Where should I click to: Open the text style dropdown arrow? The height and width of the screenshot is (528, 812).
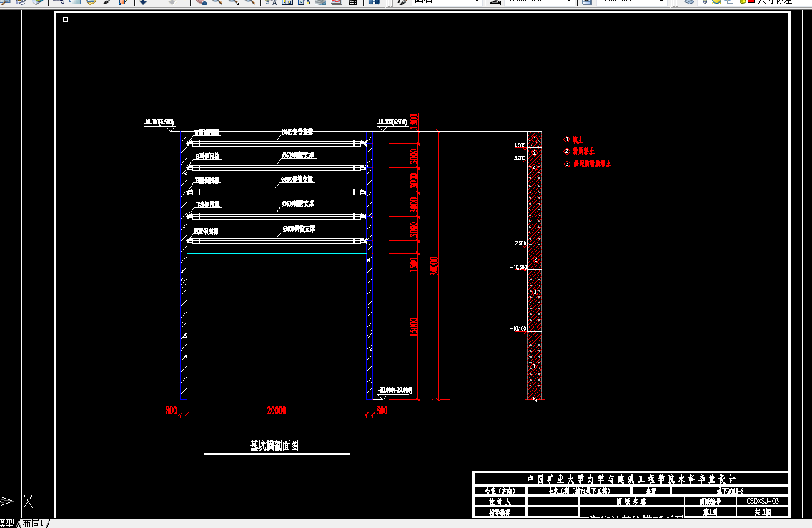pos(477,1)
